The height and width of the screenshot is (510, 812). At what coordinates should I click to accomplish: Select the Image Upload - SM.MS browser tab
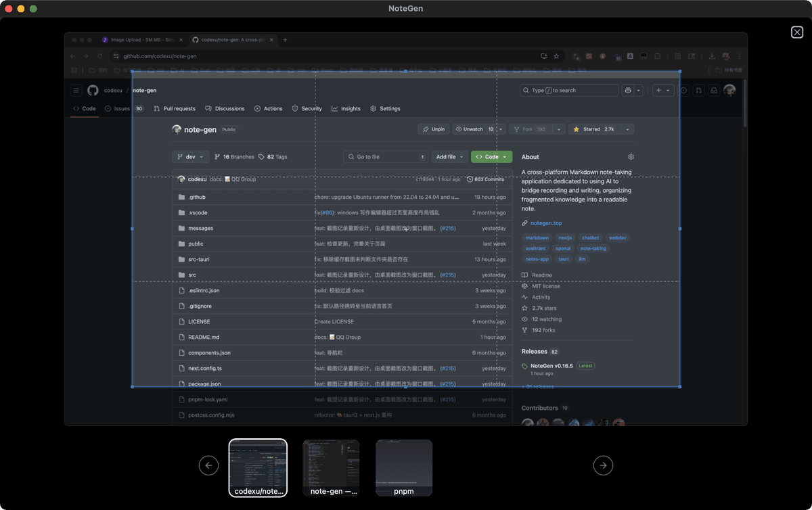(x=142, y=40)
